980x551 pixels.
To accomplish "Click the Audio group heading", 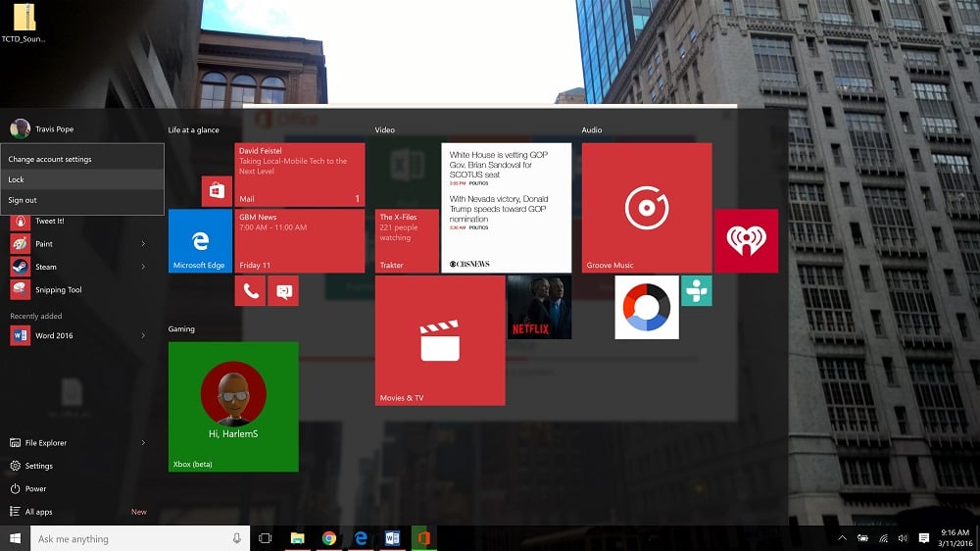I will pyautogui.click(x=592, y=130).
